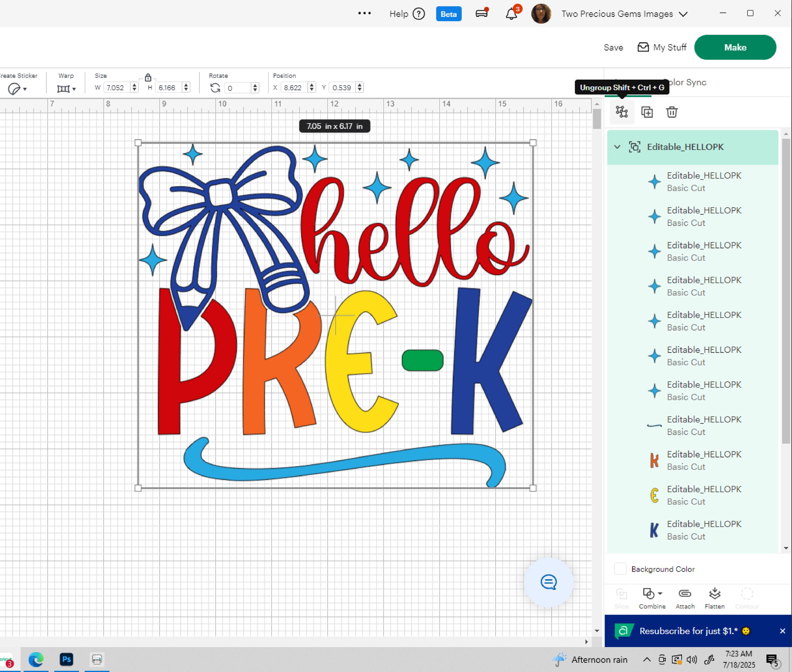Enable the Background Color checkbox

[620, 569]
